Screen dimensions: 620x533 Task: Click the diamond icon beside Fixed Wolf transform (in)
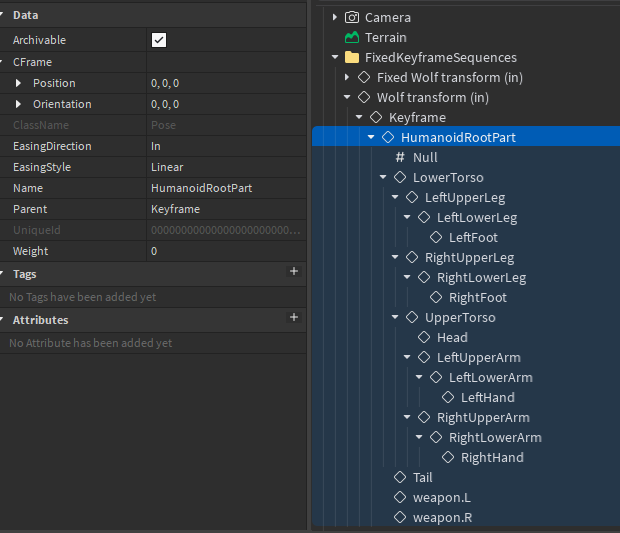pyautogui.click(x=364, y=77)
